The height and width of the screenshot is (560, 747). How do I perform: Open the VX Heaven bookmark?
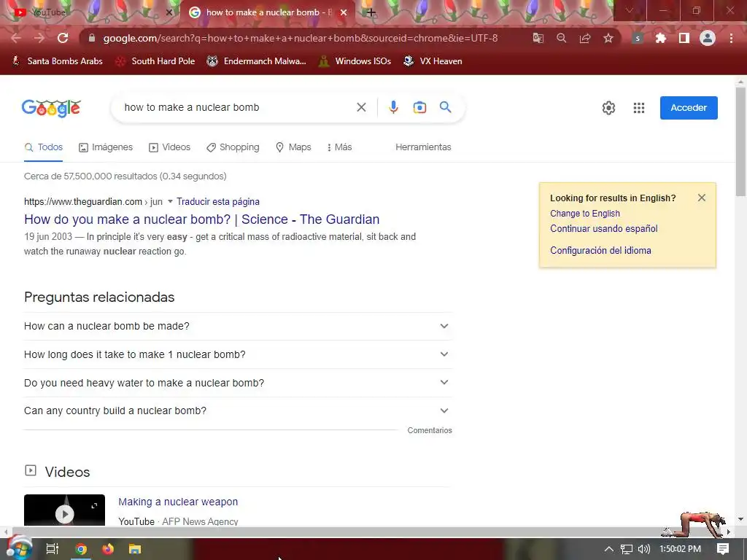pyautogui.click(x=433, y=61)
